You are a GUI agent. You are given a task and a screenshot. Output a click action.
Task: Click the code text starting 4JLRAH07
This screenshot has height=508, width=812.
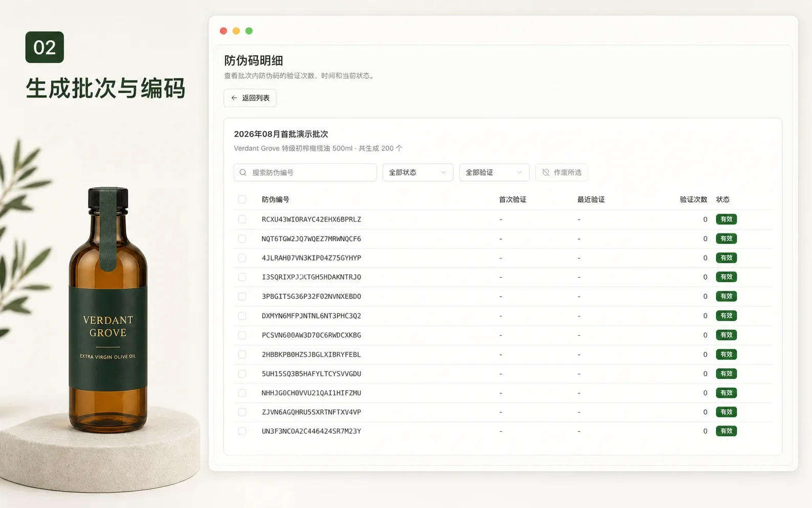[311, 258]
